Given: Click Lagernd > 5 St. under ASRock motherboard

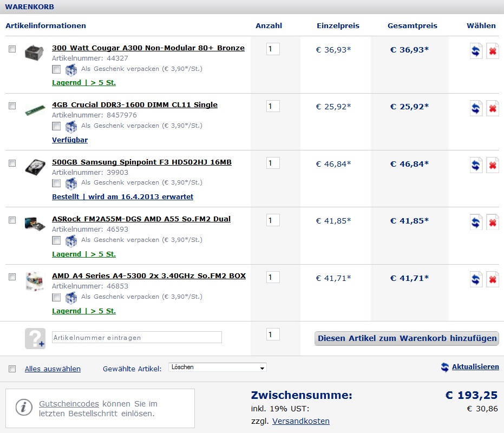Looking at the screenshot, I should 84,254.
